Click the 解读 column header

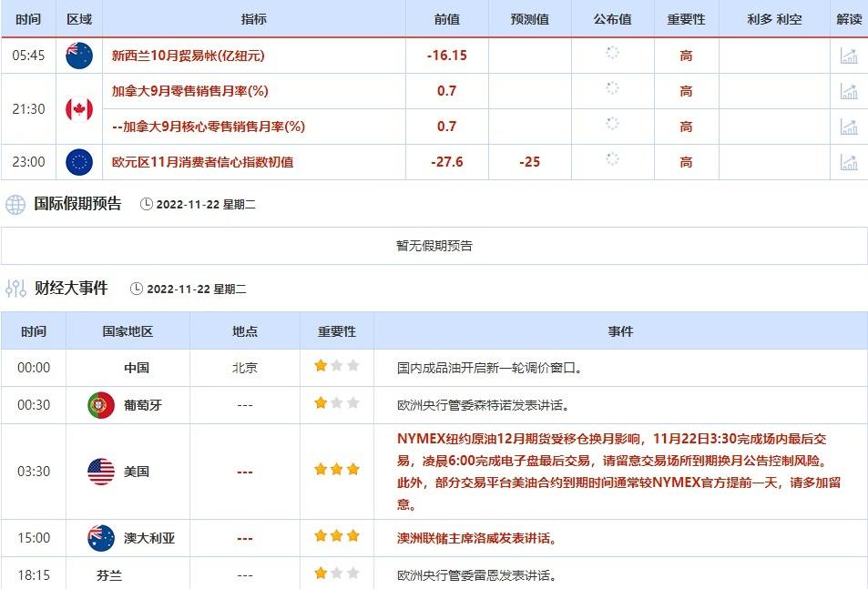[x=849, y=19]
